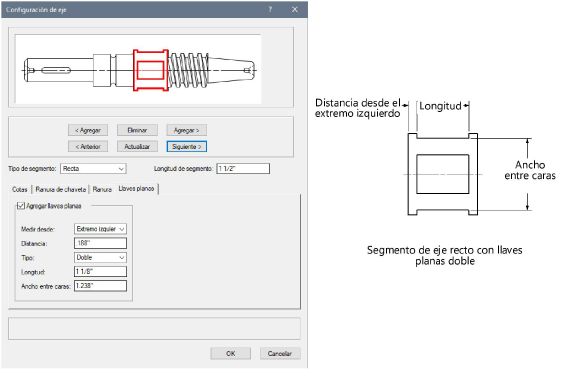Image resolution: width=567 pixels, height=369 pixels.
Task: Open the Tipo de segmento dropdown
Action: [x=93, y=169]
